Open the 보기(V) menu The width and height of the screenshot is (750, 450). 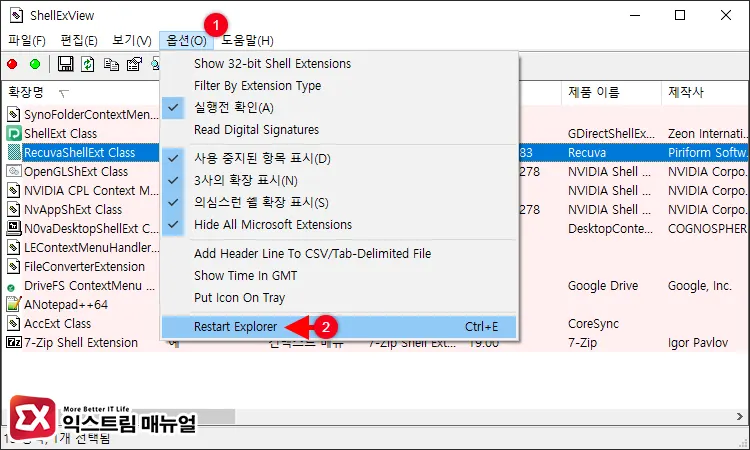click(132, 40)
